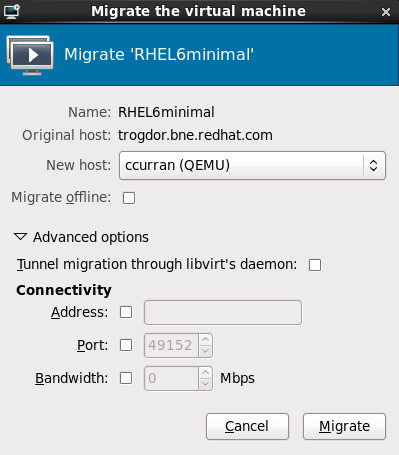The height and width of the screenshot is (455, 399).
Task: Decrease the Port value with down arrow
Action: point(206,351)
